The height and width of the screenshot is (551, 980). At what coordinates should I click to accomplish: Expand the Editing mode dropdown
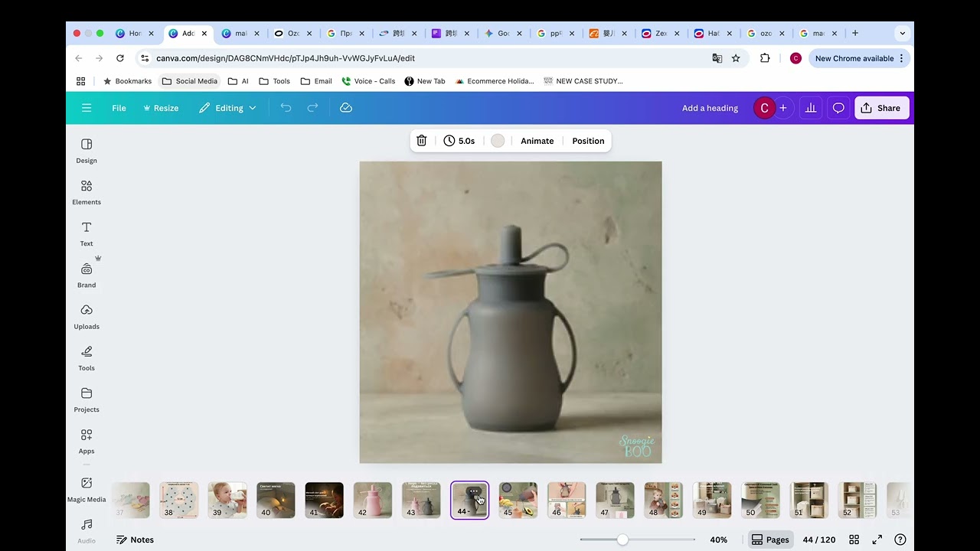tap(227, 108)
